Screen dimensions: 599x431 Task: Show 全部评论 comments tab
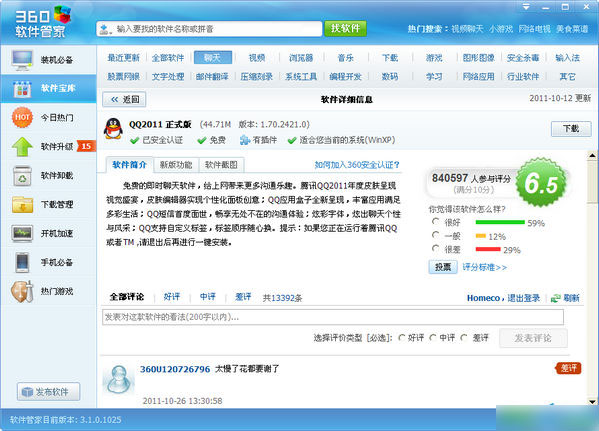pos(127,297)
